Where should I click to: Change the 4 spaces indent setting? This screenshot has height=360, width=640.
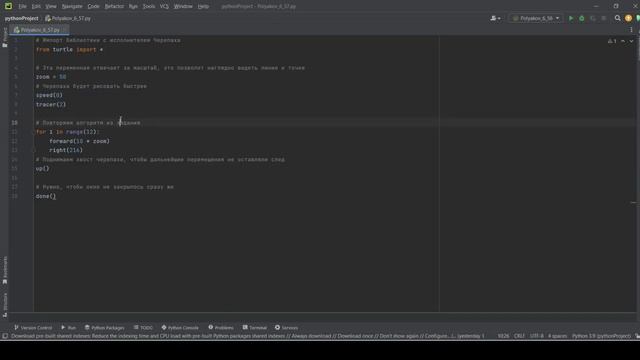(x=558, y=336)
